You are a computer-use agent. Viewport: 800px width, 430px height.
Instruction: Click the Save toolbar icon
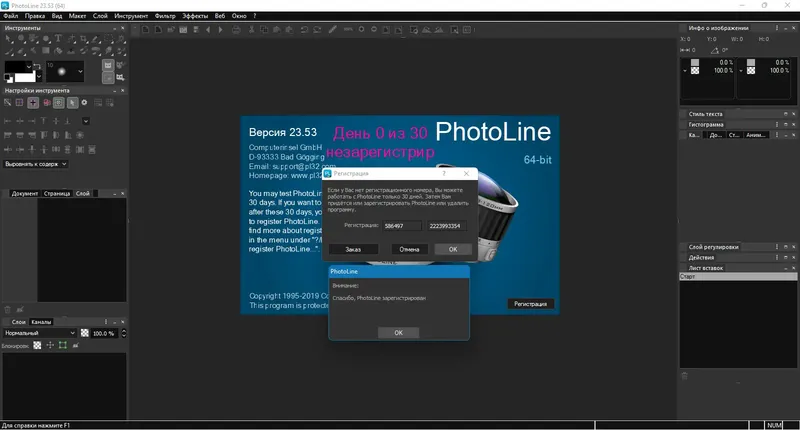pos(196,30)
